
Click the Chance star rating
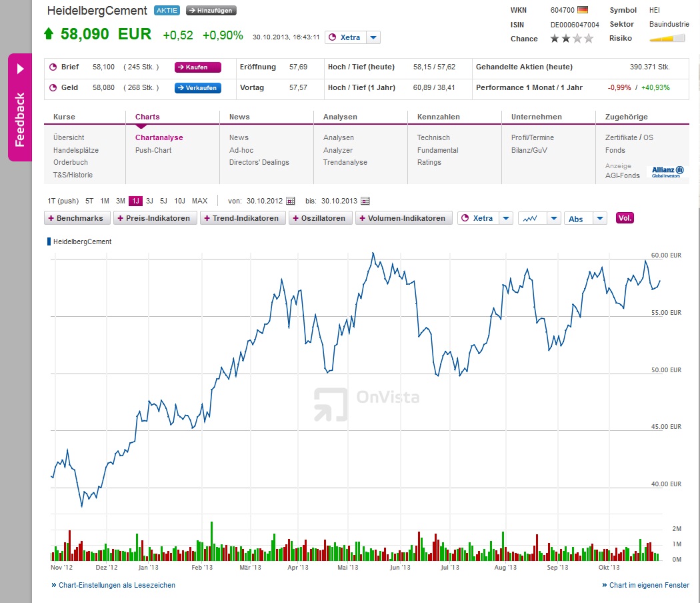tap(571, 39)
